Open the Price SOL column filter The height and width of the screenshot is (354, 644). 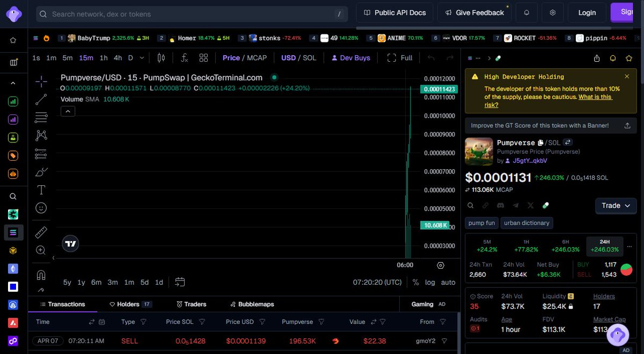coord(202,322)
